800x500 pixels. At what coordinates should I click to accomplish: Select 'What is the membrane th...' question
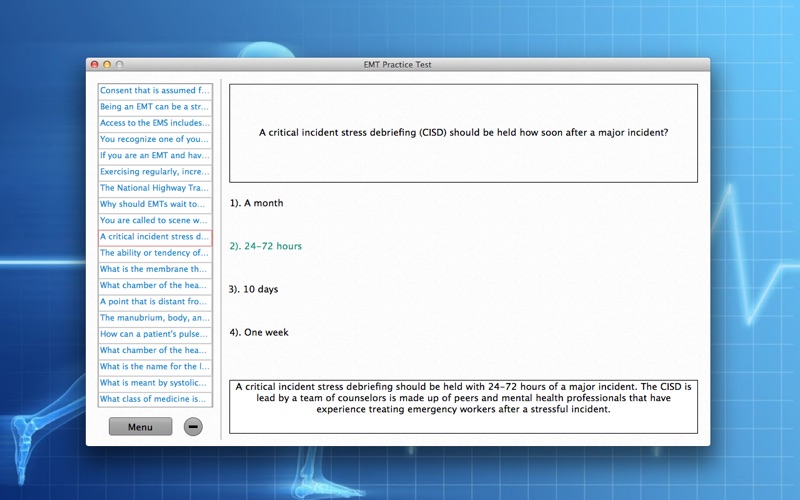click(155, 269)
